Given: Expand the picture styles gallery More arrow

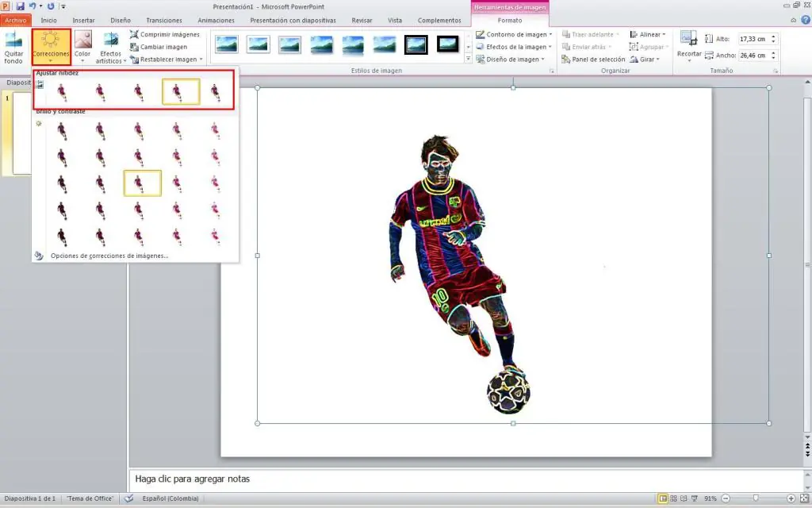Looking at the screenshot, I should click(468, 59).
